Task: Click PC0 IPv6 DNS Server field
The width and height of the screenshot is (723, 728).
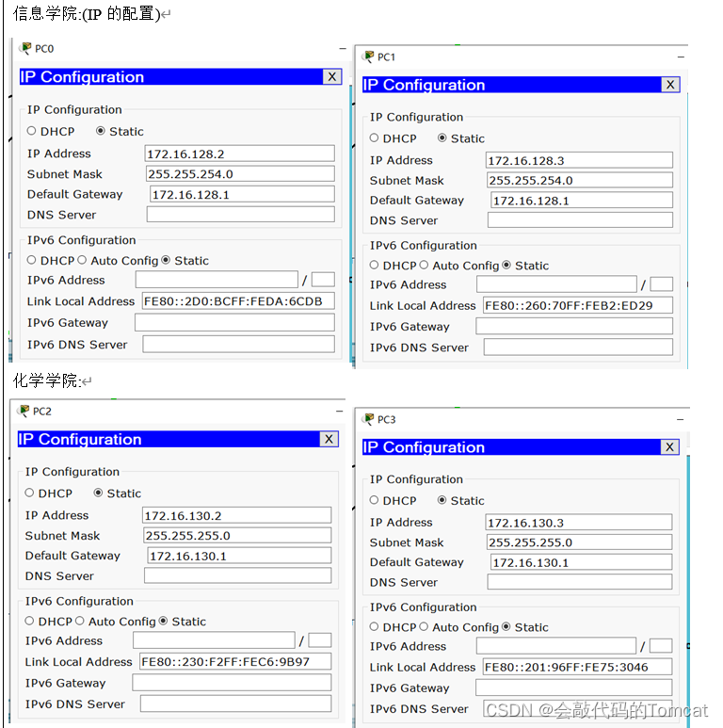Action: [238, 344]
